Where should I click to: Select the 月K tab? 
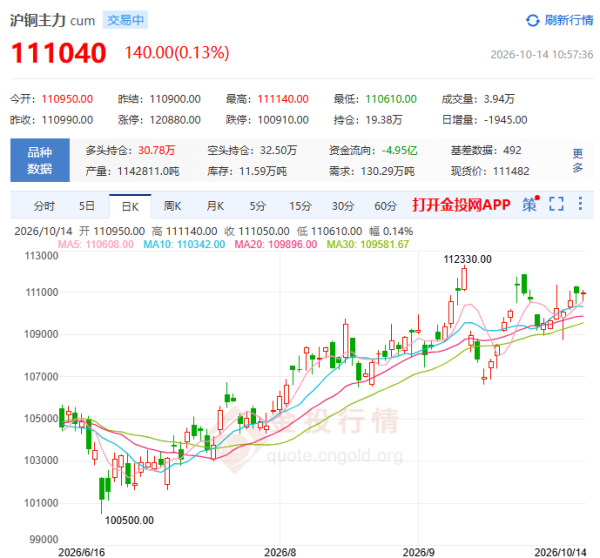pos(215,206)
